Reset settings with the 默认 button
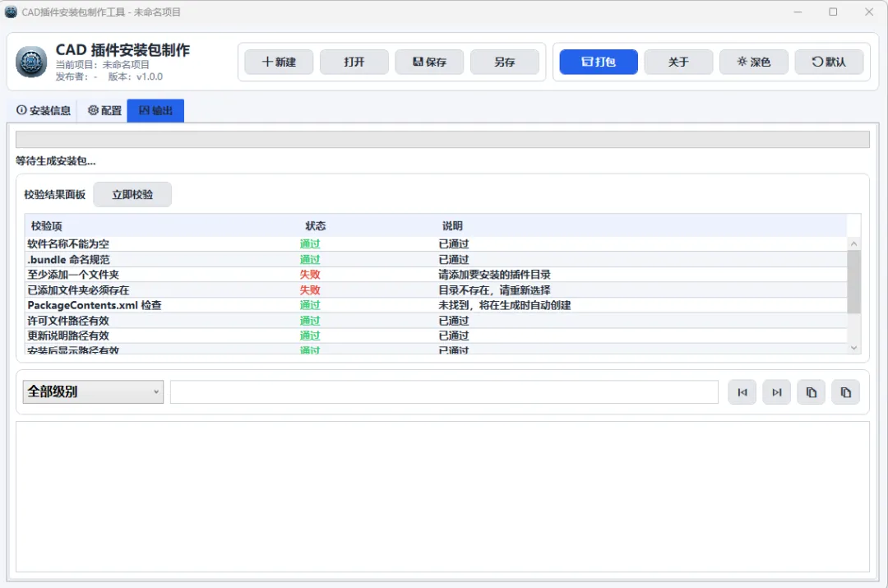Viewport: 888px width, 588px height. (x=829, y=62)
